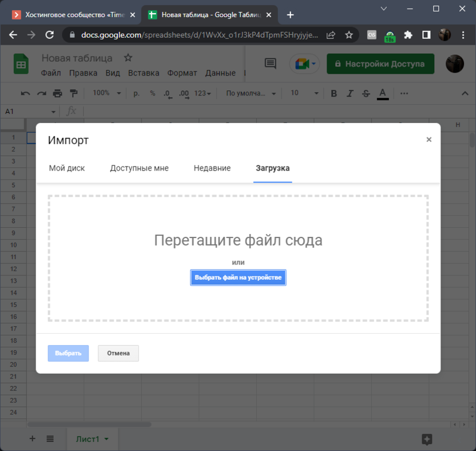476x451 pixels.
Task: Toggle strikethrough text formatting
Action: 366,93
